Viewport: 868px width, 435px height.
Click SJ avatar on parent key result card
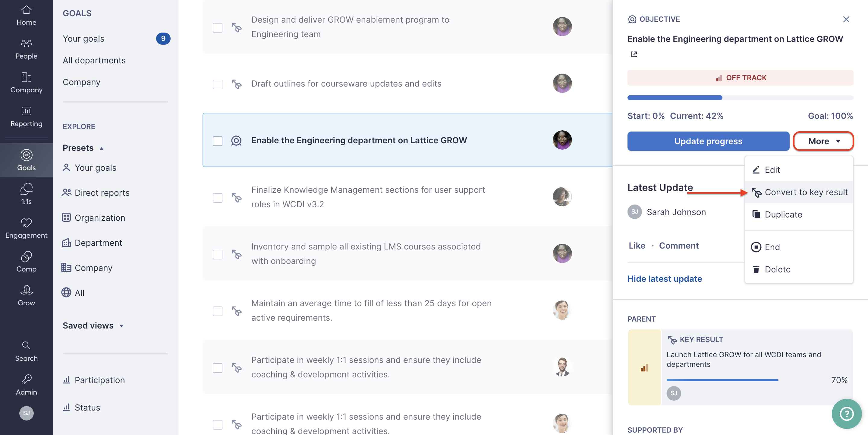pos(674,393)
